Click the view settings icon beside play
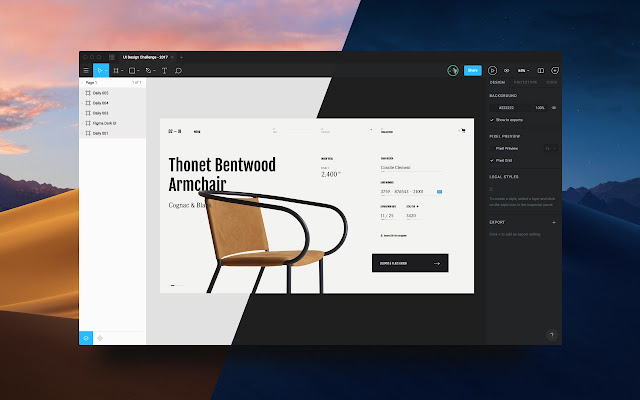This screenshot has height=400, width=640. coord(507,71)
